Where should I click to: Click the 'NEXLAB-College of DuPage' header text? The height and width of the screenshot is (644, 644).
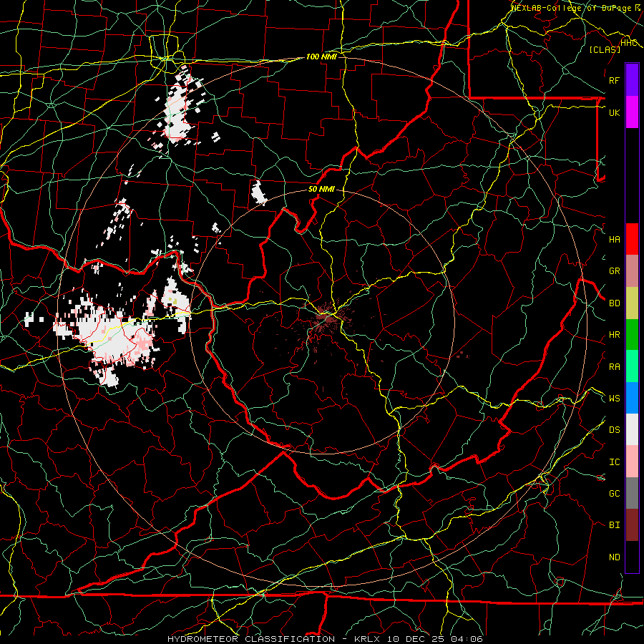(572, 8)
